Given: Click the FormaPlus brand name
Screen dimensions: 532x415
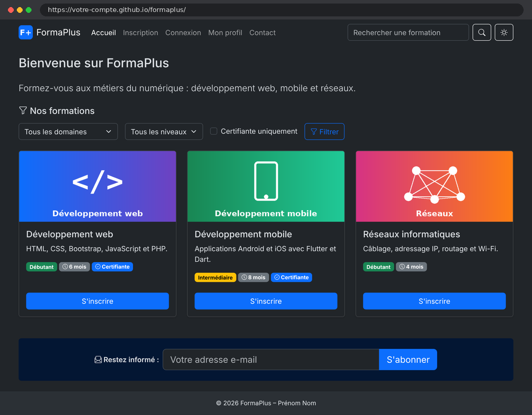Looking at the screenshot, I should pyautogui.click(x=59, y=32).
